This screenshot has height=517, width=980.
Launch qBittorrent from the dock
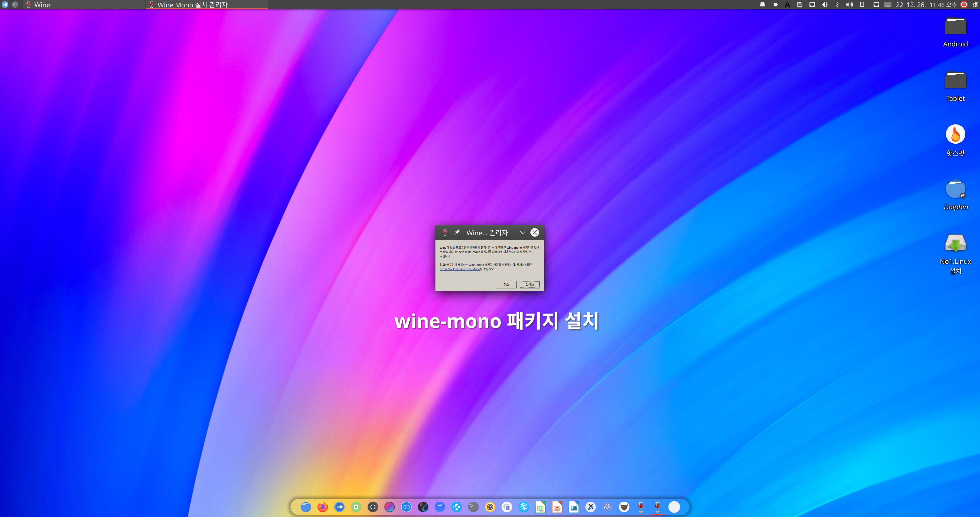coord(406,507)
